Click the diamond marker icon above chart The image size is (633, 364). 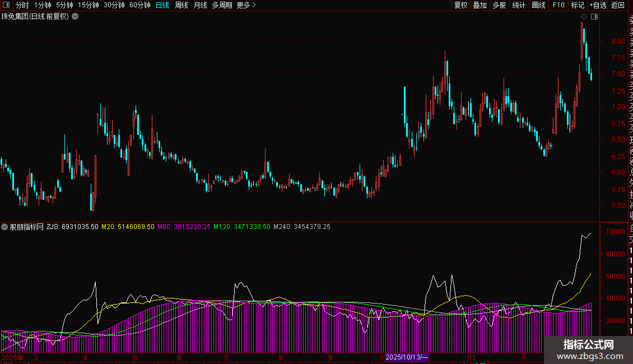[584, 17]
